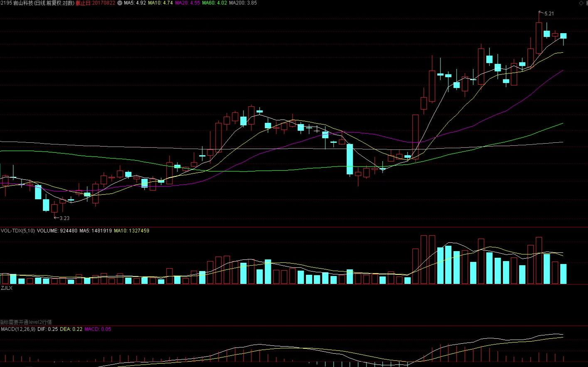Image resolution: width=588 pixels, height=367 pixels.
Task: Click the MACD(12,26,9) indicator title
Action: 18,329
